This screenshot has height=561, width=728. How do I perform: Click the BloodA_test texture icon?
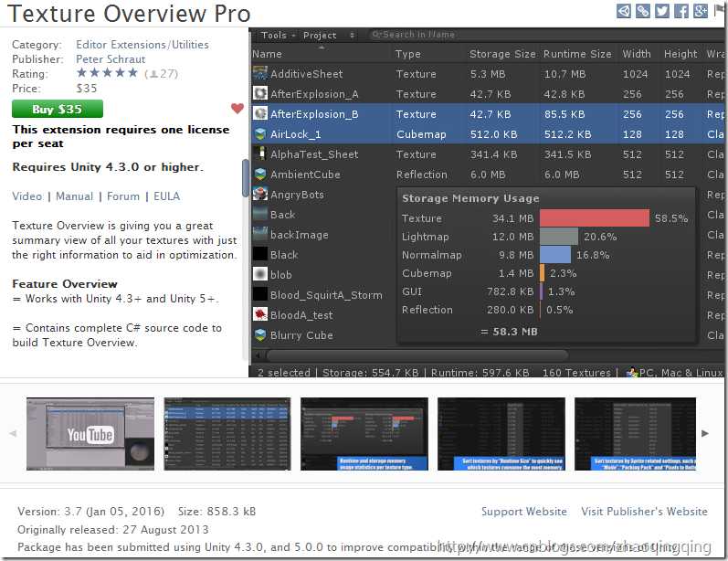pyautogui.click(x=260, y=314)
